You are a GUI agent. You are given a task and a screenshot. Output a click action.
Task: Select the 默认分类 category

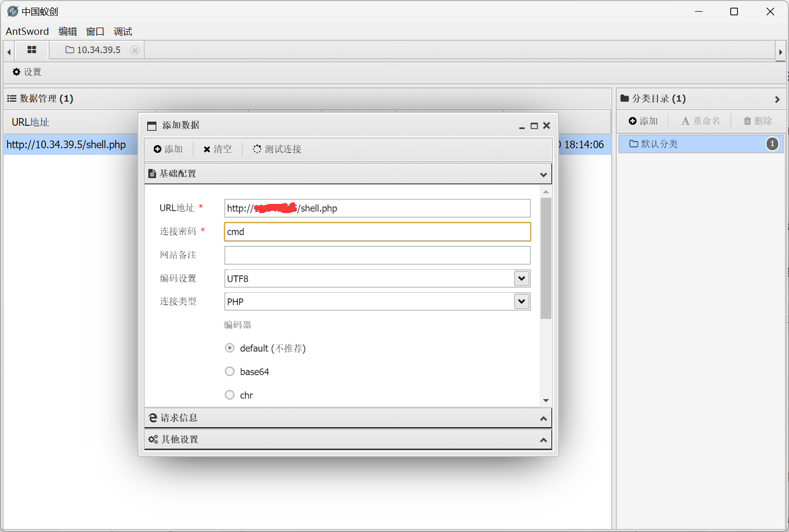coord(701,144)
